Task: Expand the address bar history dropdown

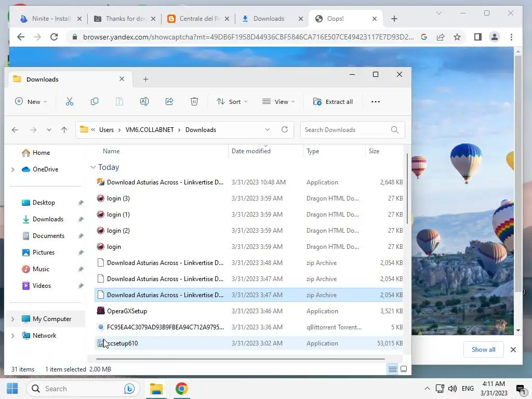Action: point(268,129)
